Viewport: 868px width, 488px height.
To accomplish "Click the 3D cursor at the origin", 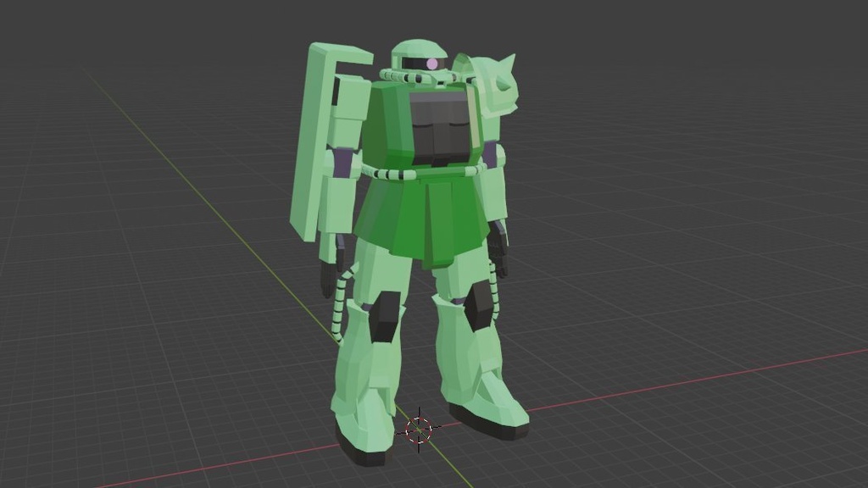I will [419, 429].
